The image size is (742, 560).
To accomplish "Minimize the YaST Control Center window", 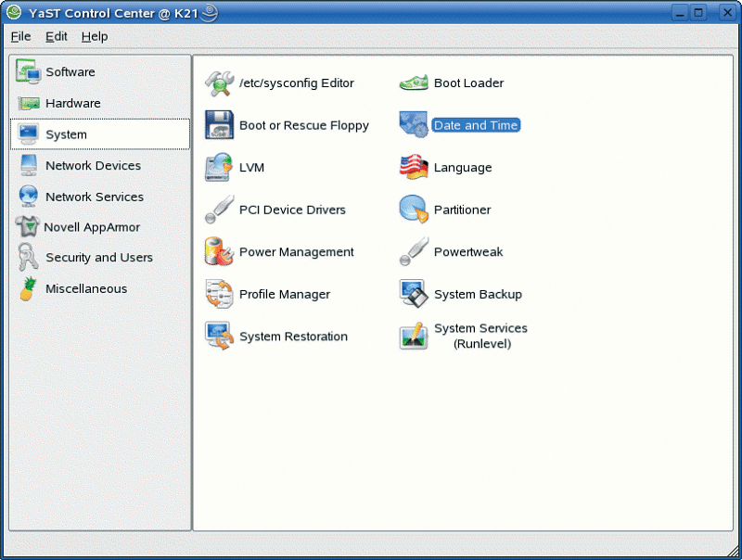I will (680, 13).
